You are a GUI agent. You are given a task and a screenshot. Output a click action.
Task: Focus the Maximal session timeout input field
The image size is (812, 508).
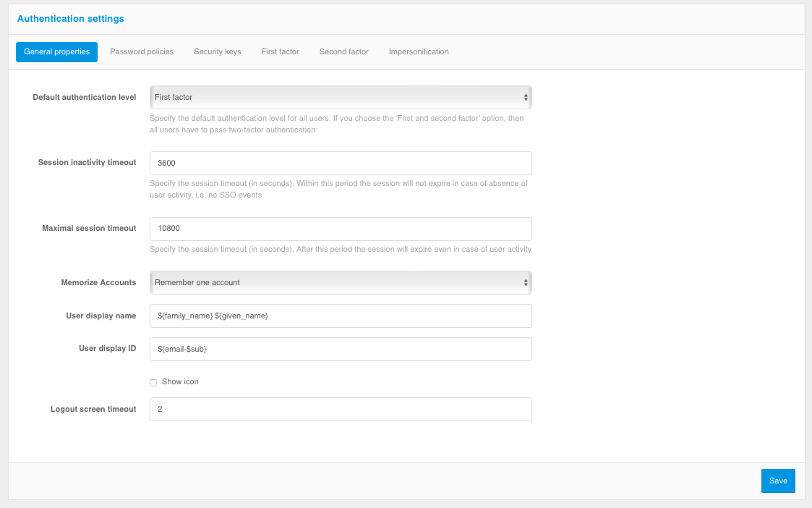(x=341, y=229)
